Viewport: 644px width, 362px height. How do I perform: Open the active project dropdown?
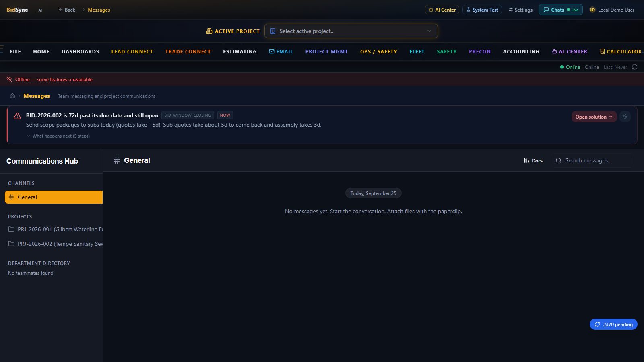(351, 31)
